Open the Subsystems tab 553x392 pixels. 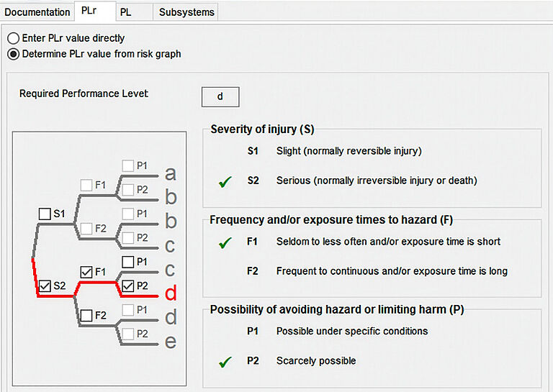point(186,12)
